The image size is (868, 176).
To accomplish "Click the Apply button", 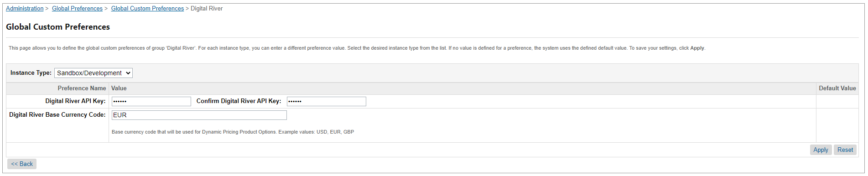I will pyautogui.click(x=821, y=150).
